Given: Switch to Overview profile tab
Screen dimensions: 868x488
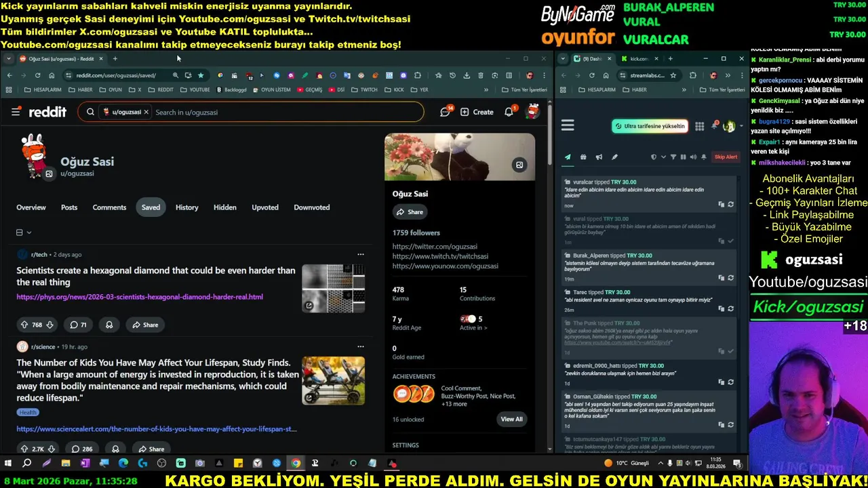Looking at the screenshot, I should click(31, 207).
